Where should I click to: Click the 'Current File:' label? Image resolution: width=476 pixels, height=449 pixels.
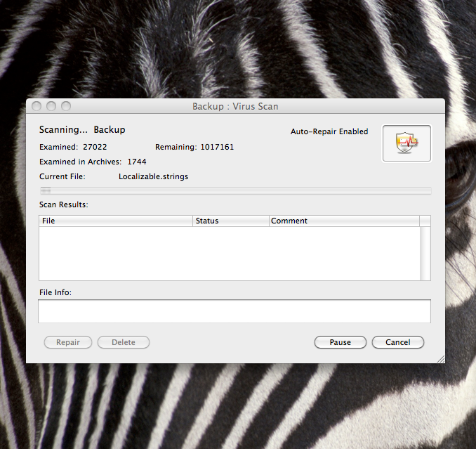62,176
